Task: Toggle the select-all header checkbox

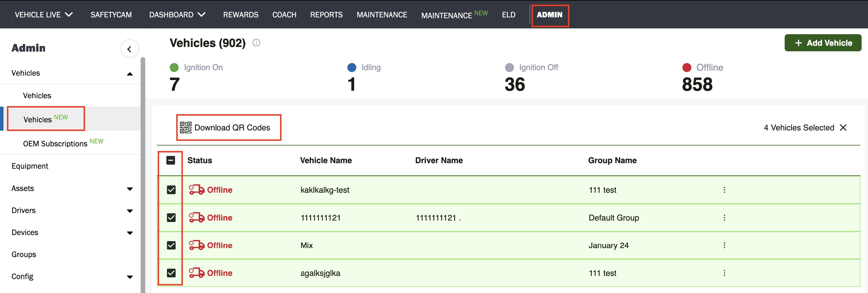Action: pos(171,160)
